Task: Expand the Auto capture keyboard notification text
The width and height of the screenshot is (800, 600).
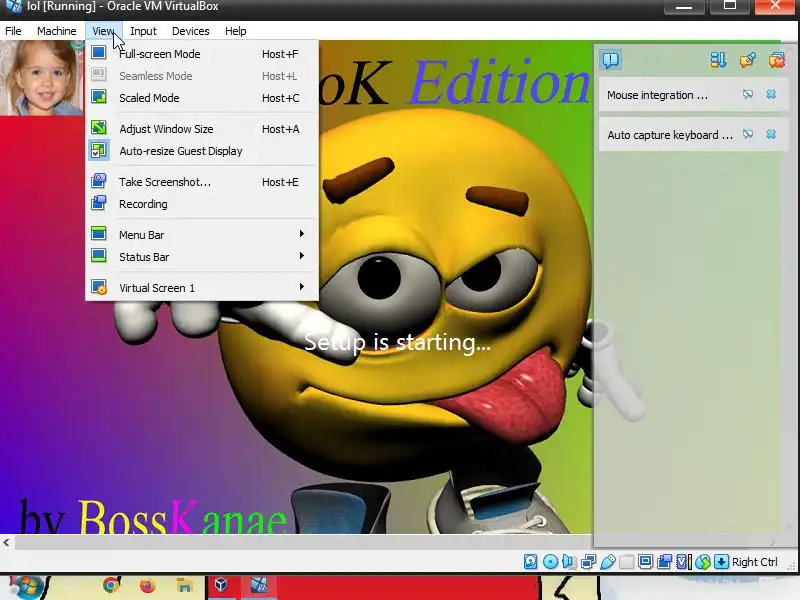Action: click(x=670, y=135)
